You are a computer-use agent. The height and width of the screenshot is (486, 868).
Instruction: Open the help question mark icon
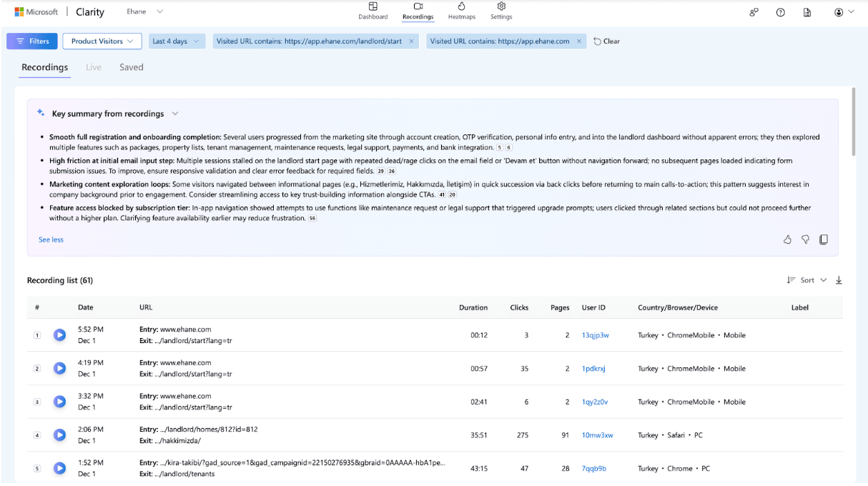tap(781, 12)
